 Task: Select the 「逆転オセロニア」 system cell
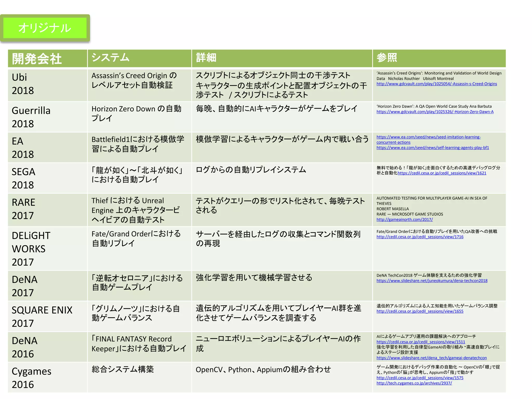(139, 286)
